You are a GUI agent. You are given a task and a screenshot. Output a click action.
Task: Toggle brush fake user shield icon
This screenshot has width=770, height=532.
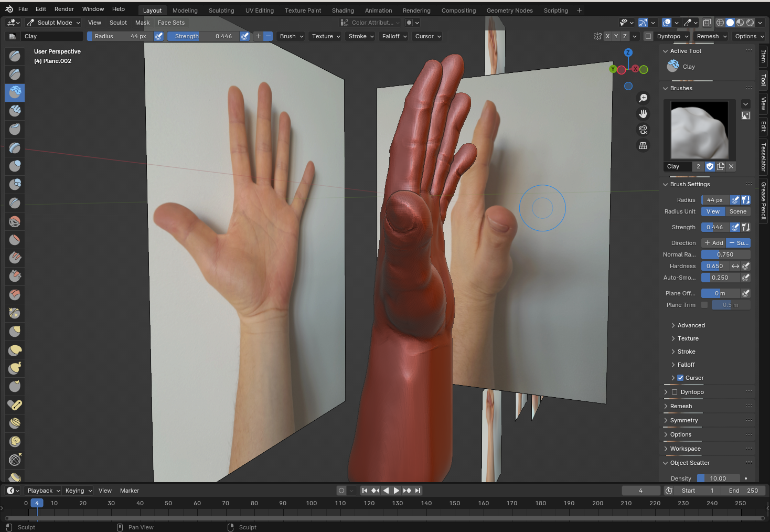tap(710, 166)
